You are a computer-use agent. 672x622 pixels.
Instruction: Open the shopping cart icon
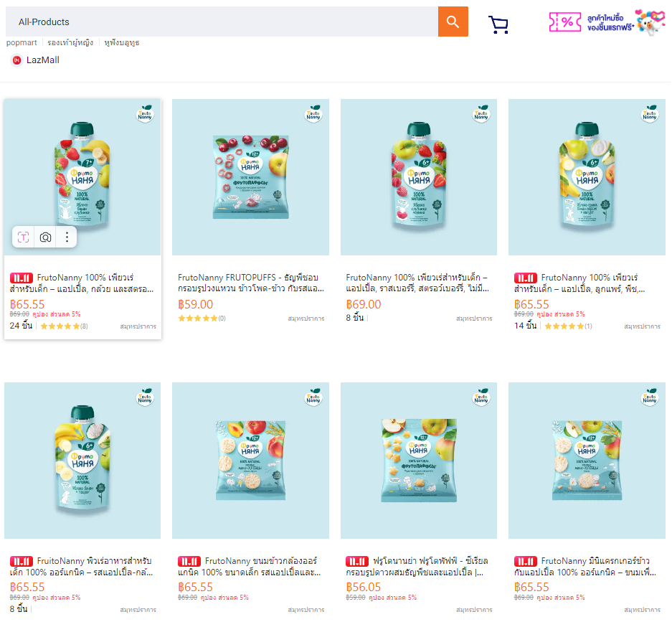[x=498, y=25]
